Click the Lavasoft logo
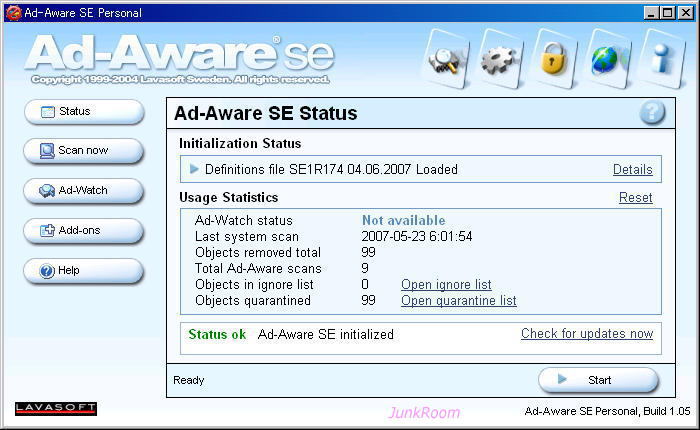Viewport: 700px width, 430px height. (x=56, y=408)
